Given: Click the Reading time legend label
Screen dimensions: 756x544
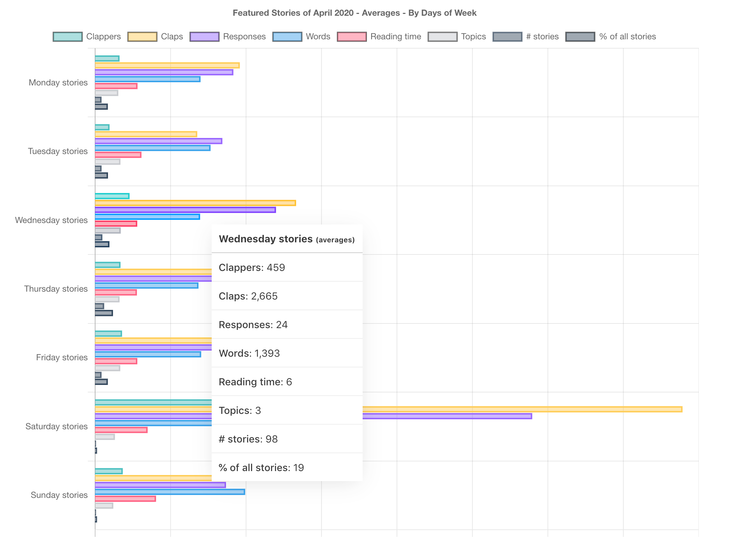Looking at the screenshot, I should click(x=396, y=37).
